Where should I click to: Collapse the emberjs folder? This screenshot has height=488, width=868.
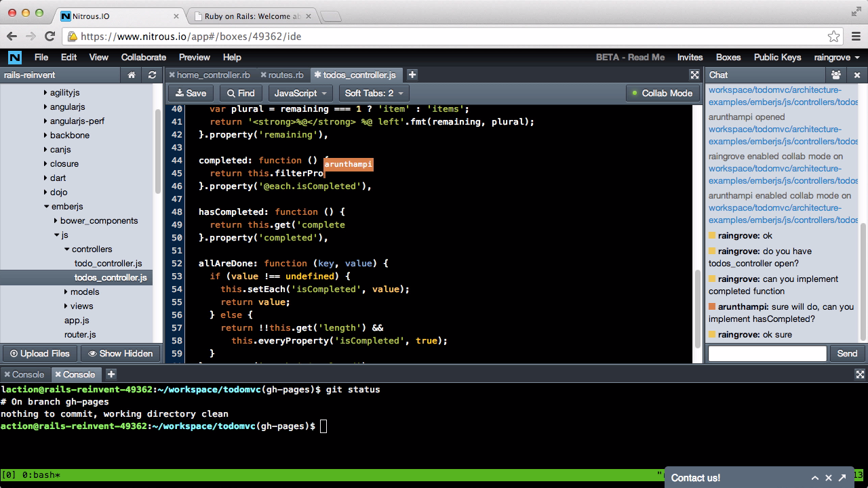tap(47, 207)
